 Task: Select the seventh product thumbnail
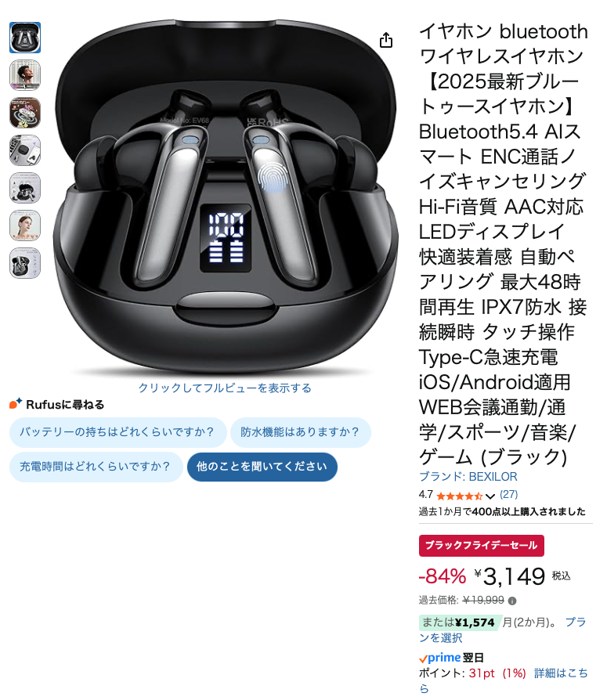(25, 263)
